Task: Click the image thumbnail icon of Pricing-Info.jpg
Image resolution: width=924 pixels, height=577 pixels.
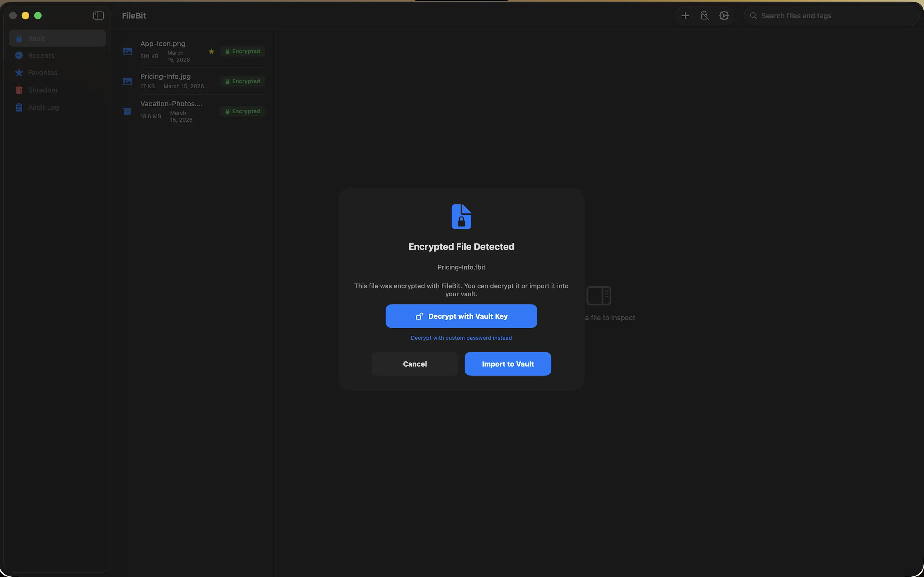Action: (x=127, y=81)
